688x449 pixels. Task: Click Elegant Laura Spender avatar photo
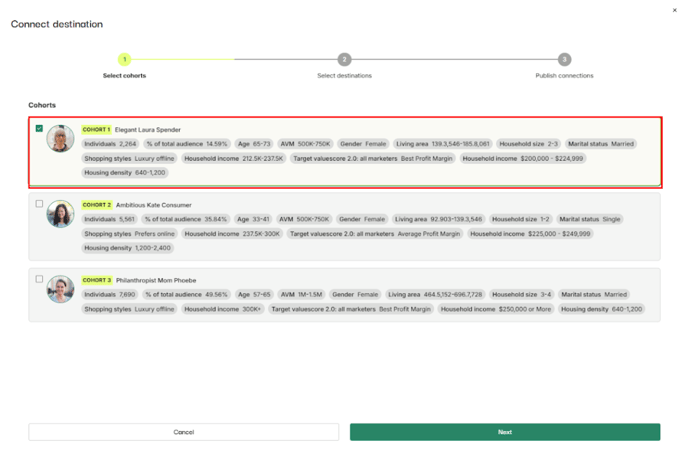click(x=60, y=139)
